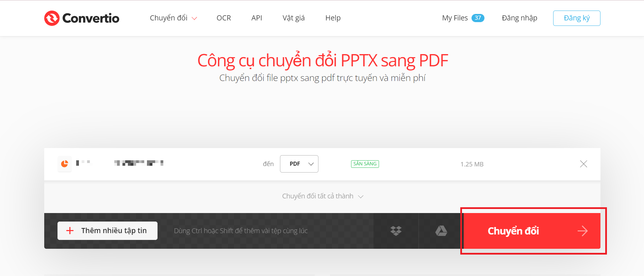Click the red Chuyển đổi convert button
Image resolution: width=644 pixels, height=276 pixels.
[532, 231]
